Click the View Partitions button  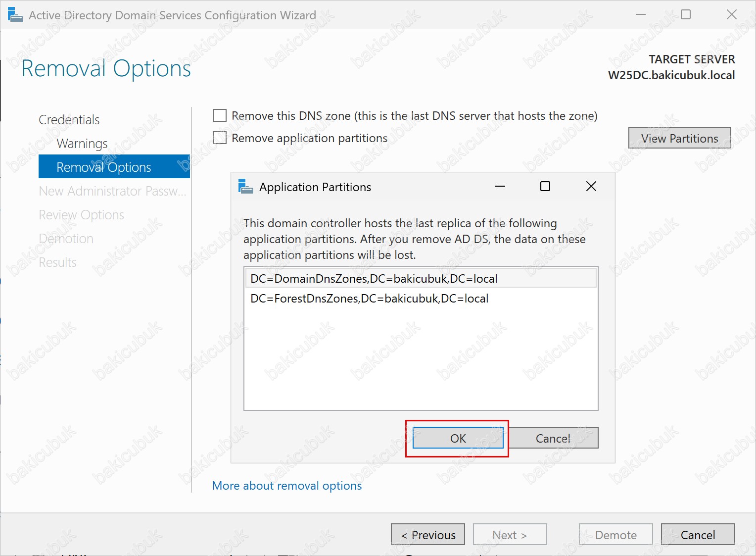pyautogui.click(x=679, y=138)
